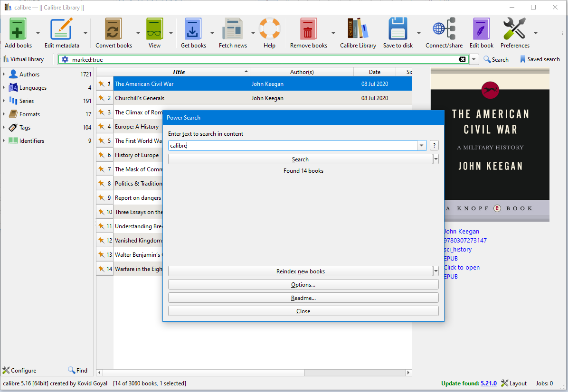Click the Virtual library button
568x392 pixels.
point(24,59)
